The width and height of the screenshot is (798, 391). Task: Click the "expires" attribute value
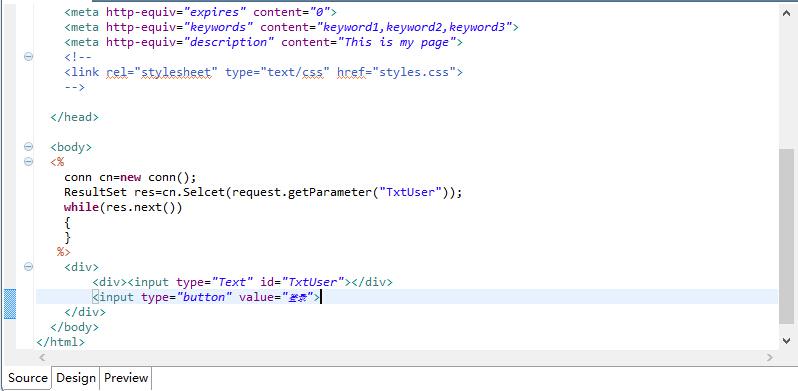215,12
